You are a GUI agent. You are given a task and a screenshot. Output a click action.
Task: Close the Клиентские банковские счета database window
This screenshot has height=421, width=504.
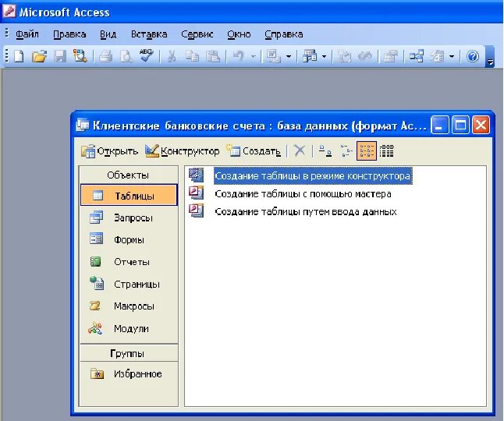(481, 125)
